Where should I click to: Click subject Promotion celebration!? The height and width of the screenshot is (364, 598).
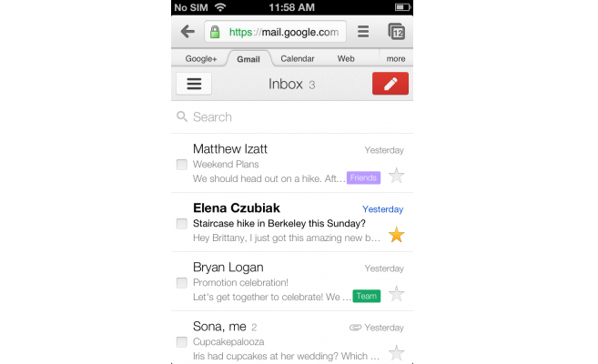point(240,282)
